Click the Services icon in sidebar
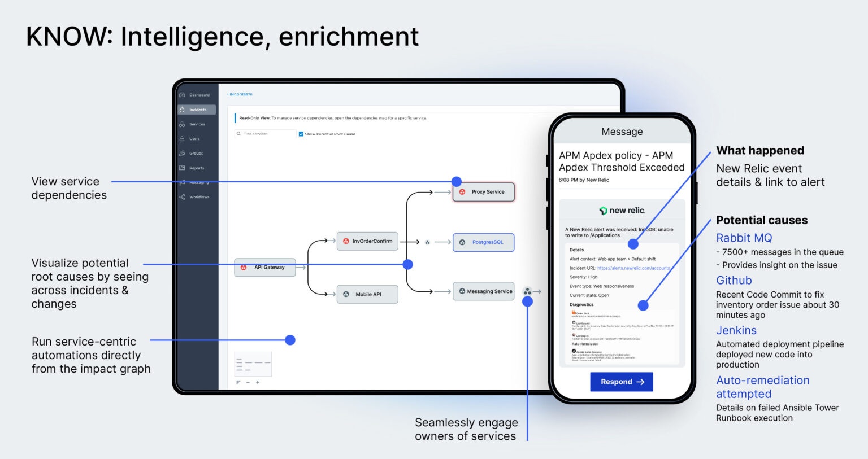Screen dimensions: 868x459 click(182, 124)
